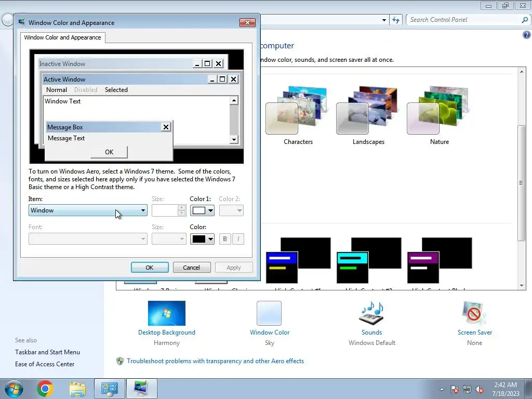Viewport: 532px width, 399px height.
Task: Click the Normal menu item in preview
Action: coord(57,89)
